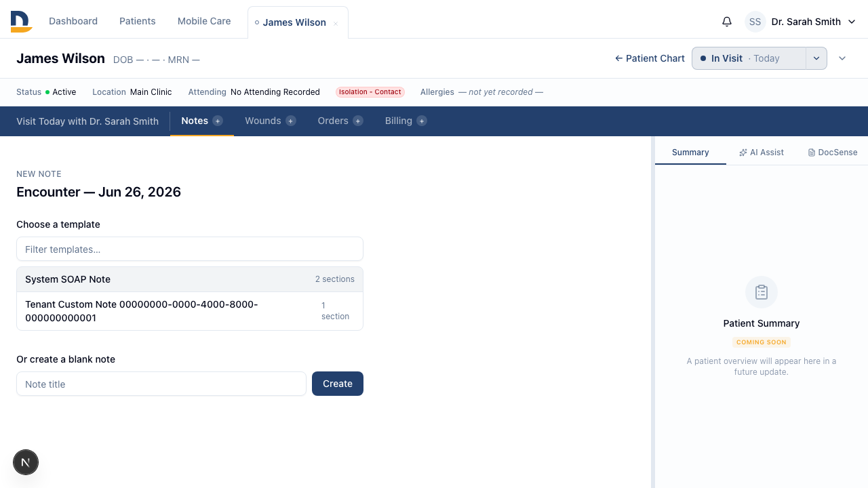This screenshot has height=488, width=868.
Task: Click the Create button
Action: click(x=338, y=384)
